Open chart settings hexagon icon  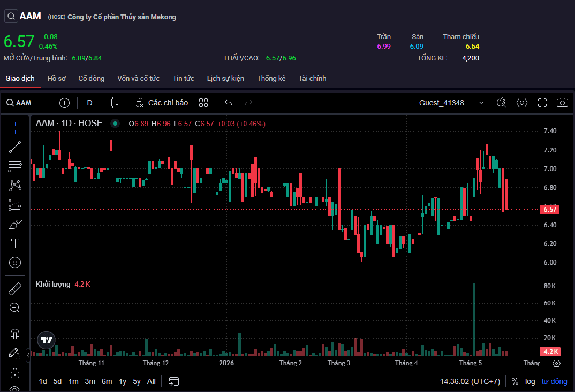point(522,103)
